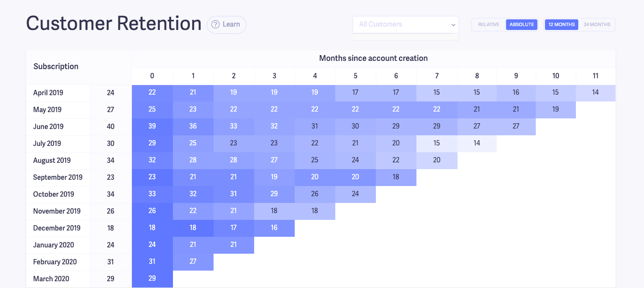The image size is (644, 288).
Task: Click the cell showing 39 for June 2019
Action: click(x=152, y=126)
